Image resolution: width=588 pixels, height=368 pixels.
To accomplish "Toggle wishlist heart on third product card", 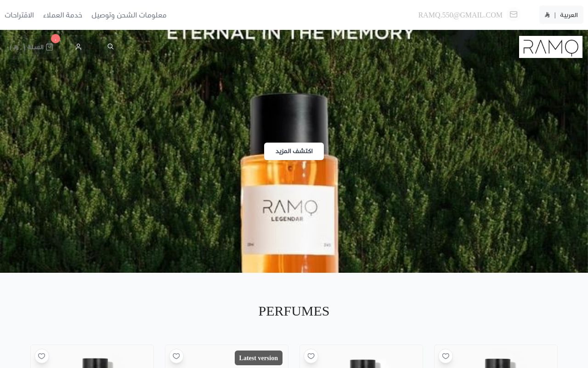I will (311, 356).
